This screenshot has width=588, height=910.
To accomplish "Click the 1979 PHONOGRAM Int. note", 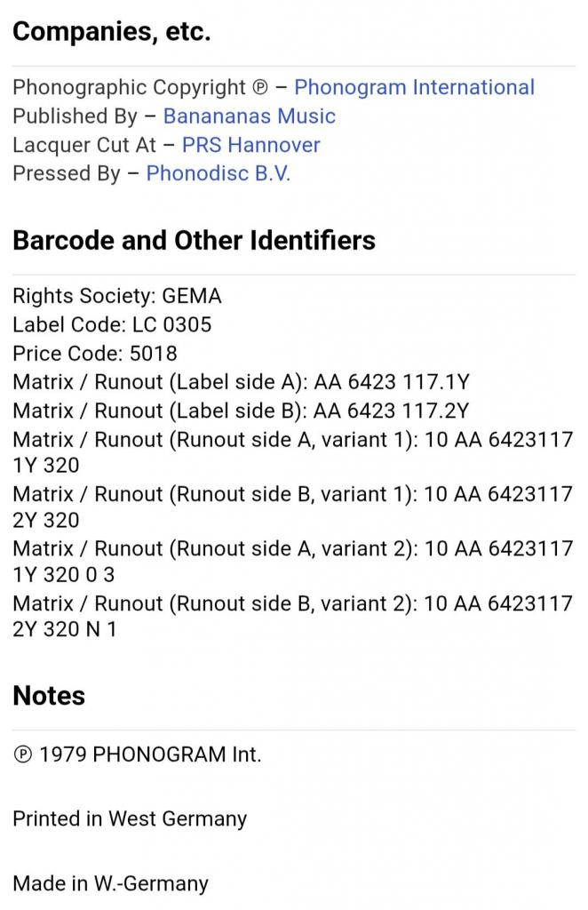I will tap(137, 754).
